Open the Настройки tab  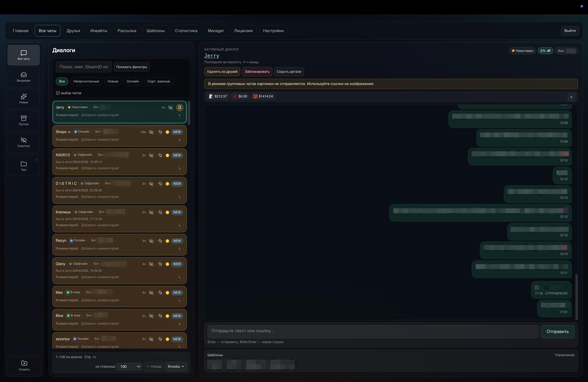[273, 31]
